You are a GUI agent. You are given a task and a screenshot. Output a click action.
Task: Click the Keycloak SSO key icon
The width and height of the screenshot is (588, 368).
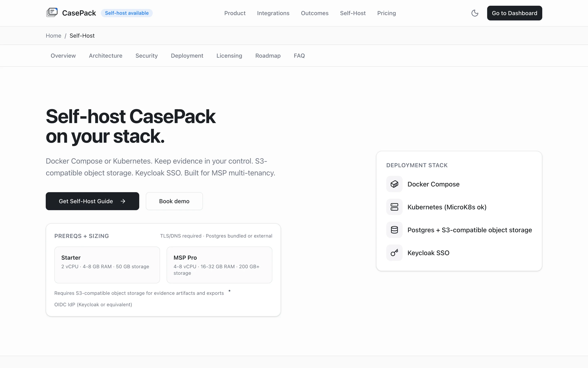(394, 253)
